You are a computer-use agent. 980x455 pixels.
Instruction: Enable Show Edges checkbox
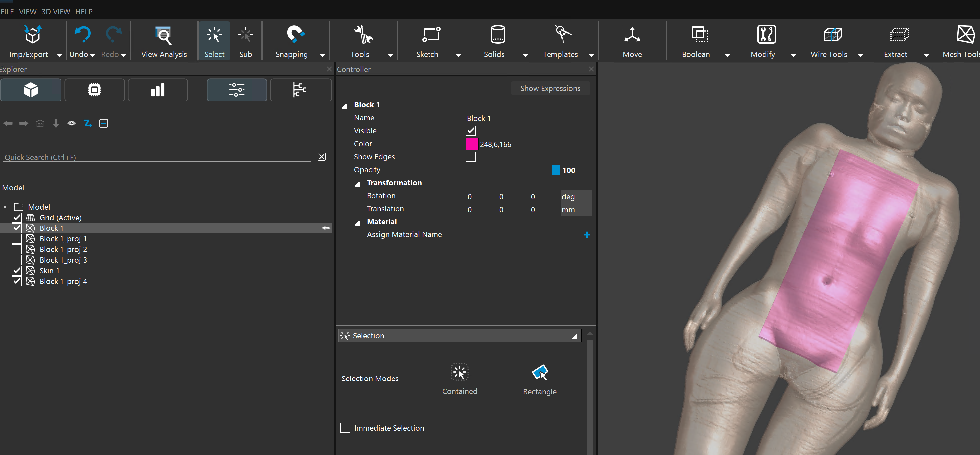pos(471,157)
